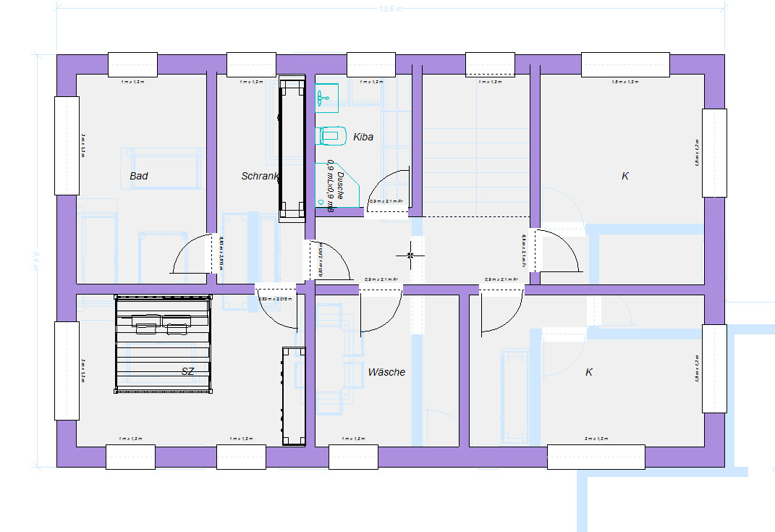Select the sink symbol in Kiba
Screen dimensions: 775x532
(x=326, y=97)
